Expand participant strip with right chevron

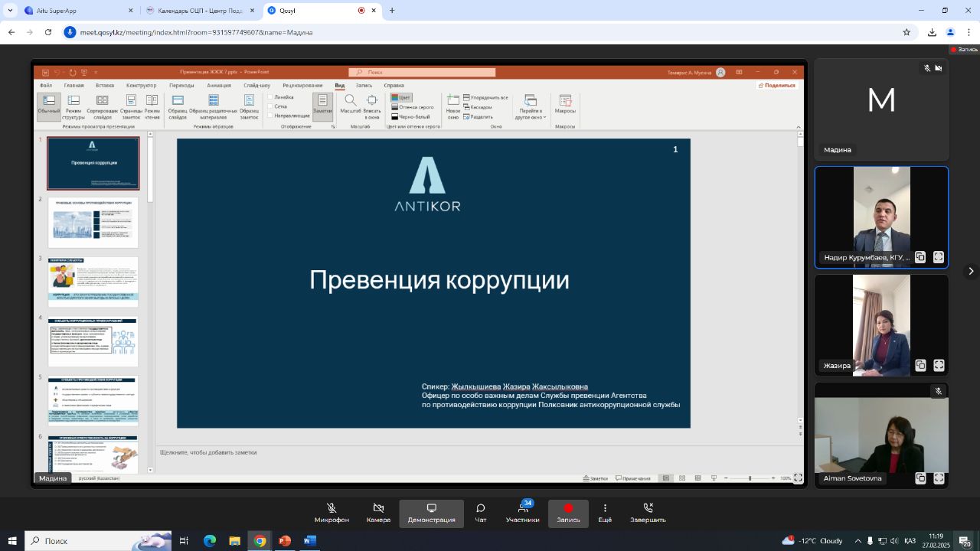pos(971,271)
